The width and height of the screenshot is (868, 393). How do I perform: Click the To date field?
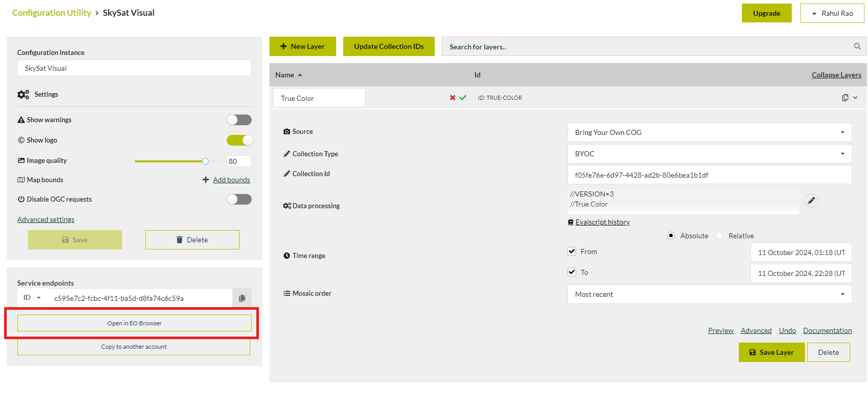click(x=801, y=273)
